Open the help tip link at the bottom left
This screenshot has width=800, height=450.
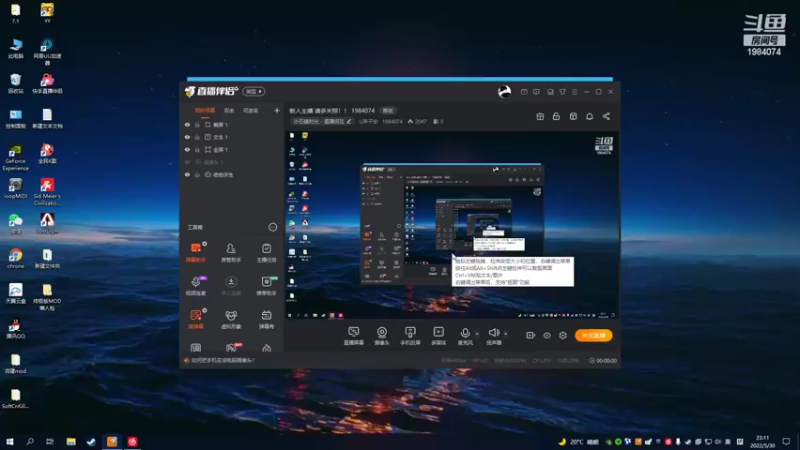222,360
